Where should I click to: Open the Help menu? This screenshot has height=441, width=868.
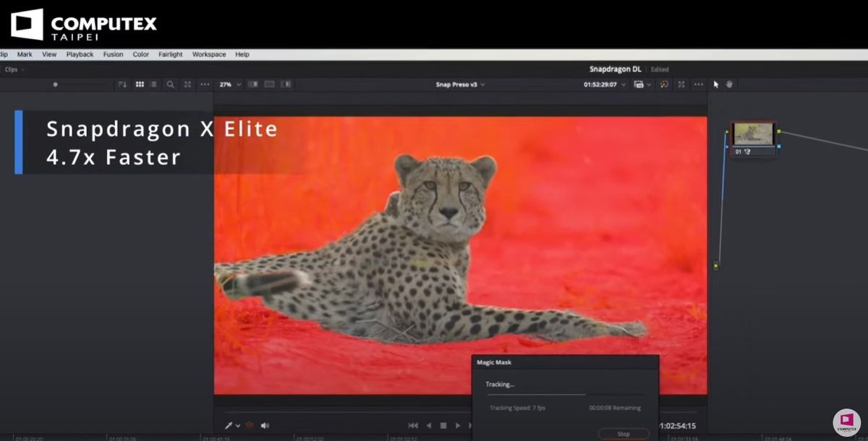(242, 54)
